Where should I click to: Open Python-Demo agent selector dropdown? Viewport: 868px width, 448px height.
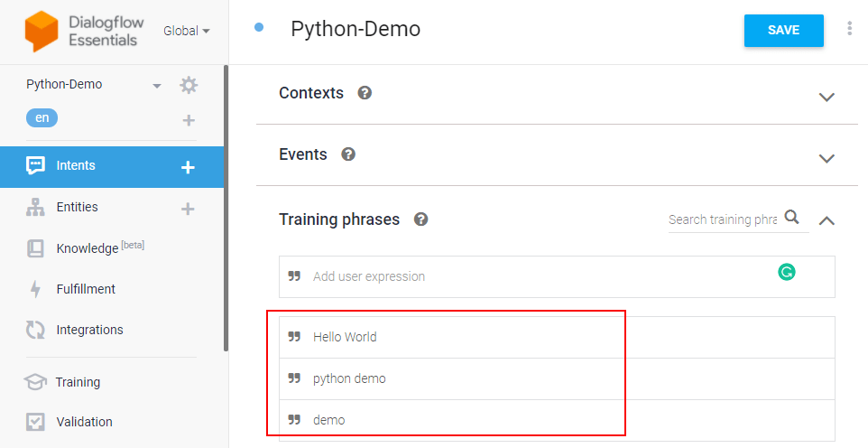click(x=157, y=86)
